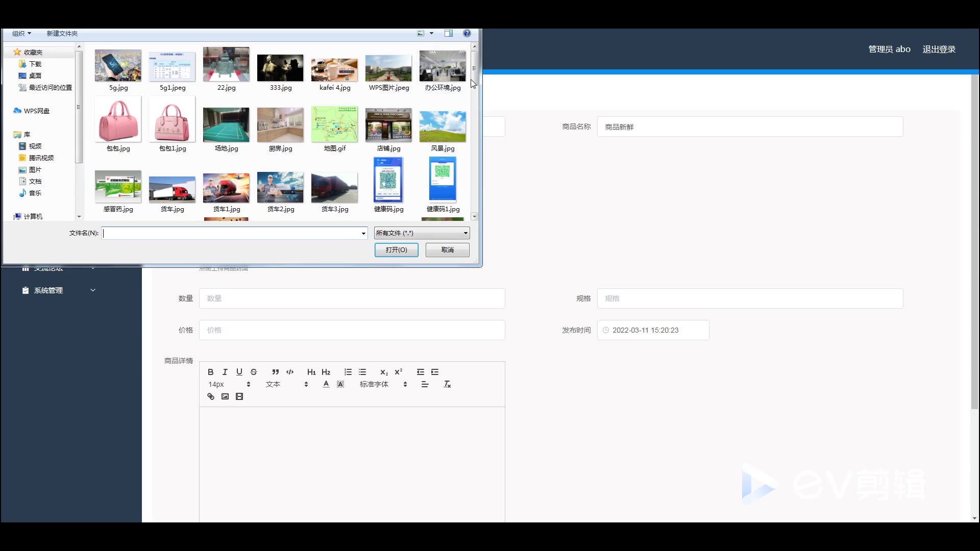The height and width of the screenshot is (551, 980).
Task: Apply subscript formatting
Action: [x=384, y=372]
